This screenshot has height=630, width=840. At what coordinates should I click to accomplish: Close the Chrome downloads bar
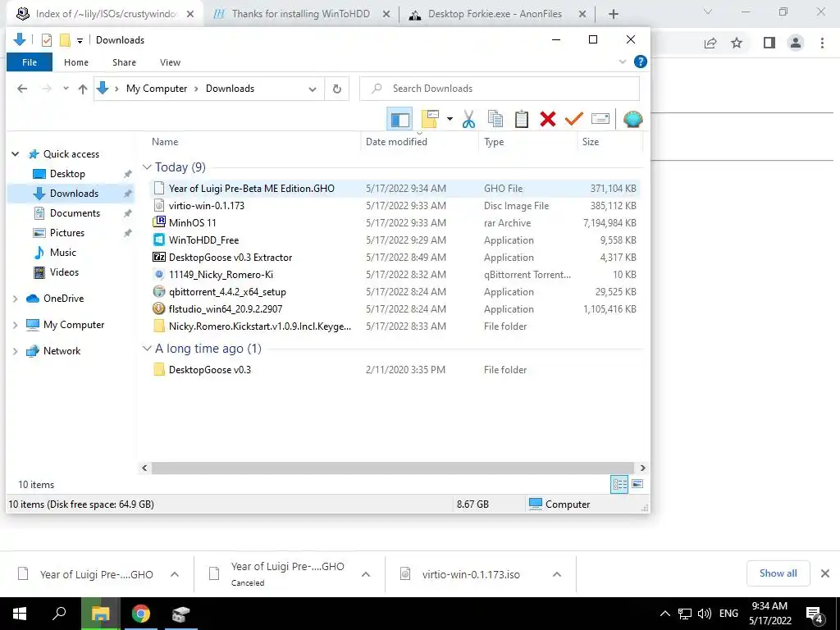pos(825,573)
